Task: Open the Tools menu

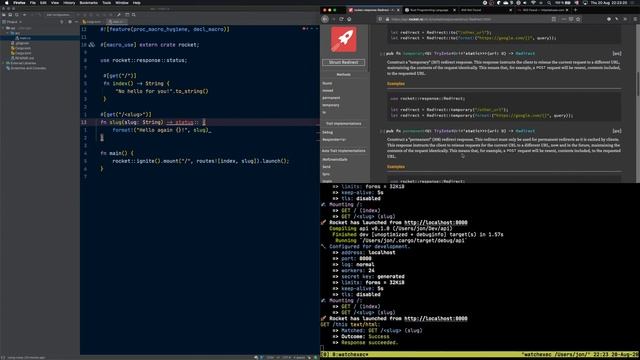Action: coord(107,3)
